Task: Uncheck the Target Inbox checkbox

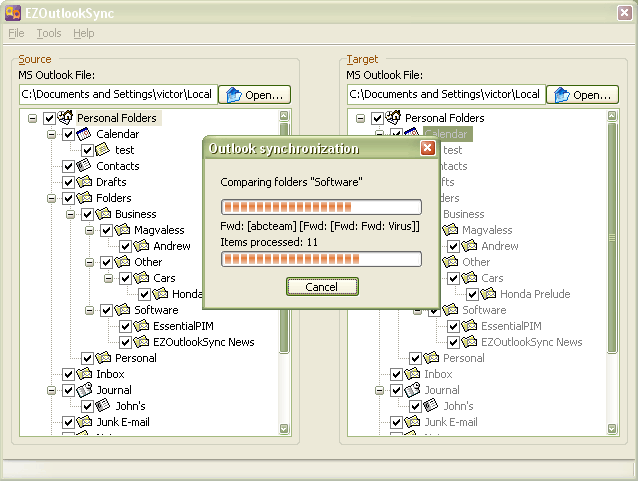Action: 396,374
